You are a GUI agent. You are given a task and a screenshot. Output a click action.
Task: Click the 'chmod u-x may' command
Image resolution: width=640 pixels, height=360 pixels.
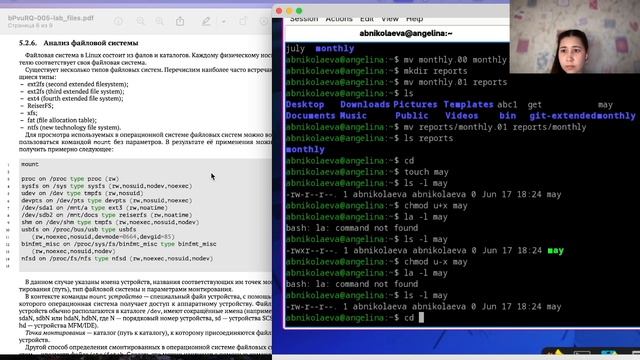(x=436, y=262)
